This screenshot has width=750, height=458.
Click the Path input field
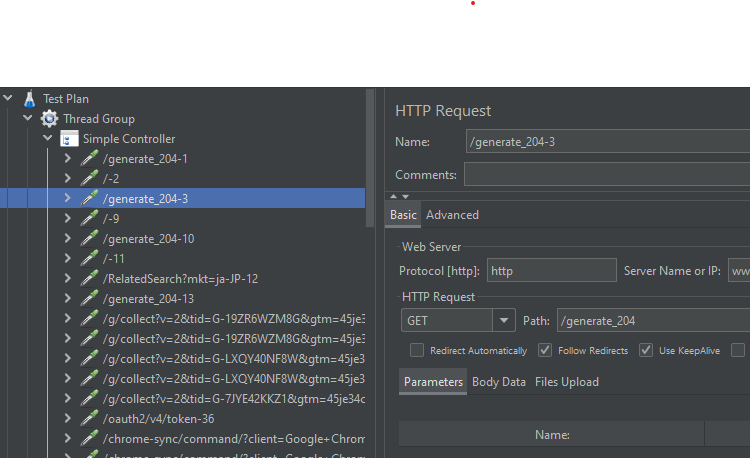(652, 321)
